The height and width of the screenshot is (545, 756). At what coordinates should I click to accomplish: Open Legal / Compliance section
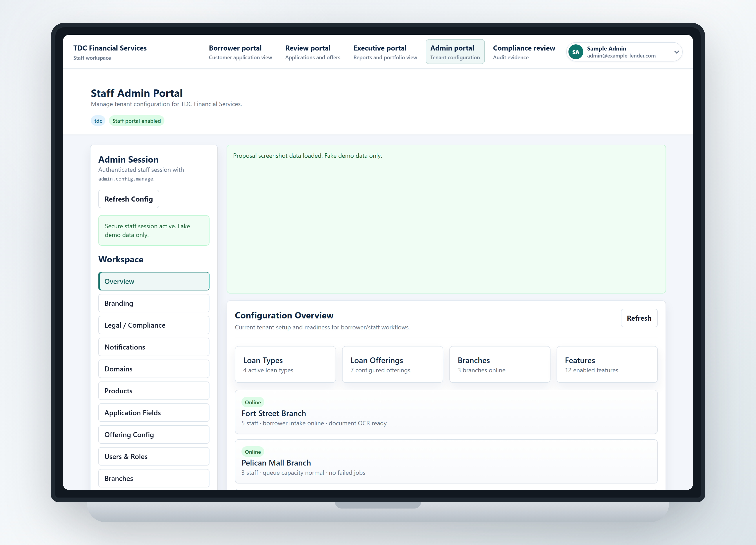[154, 325]
